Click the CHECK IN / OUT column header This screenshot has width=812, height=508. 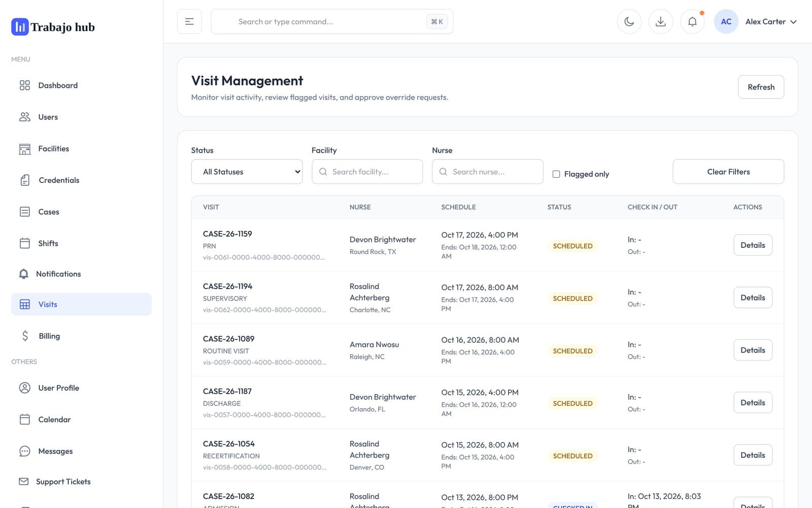pyautogui.click(x=652, y=207)
